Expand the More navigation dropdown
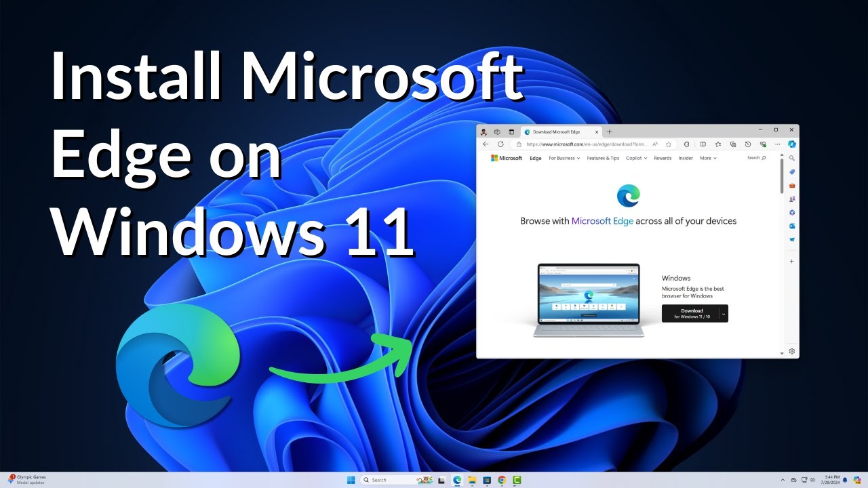This screenshot has height=488, width=868. [x=708, y=158]
